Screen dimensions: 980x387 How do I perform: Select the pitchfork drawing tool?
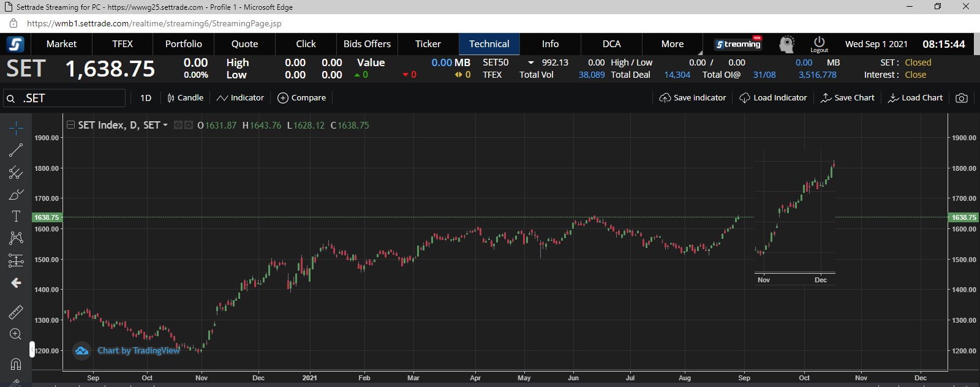(x=16, y=172)
